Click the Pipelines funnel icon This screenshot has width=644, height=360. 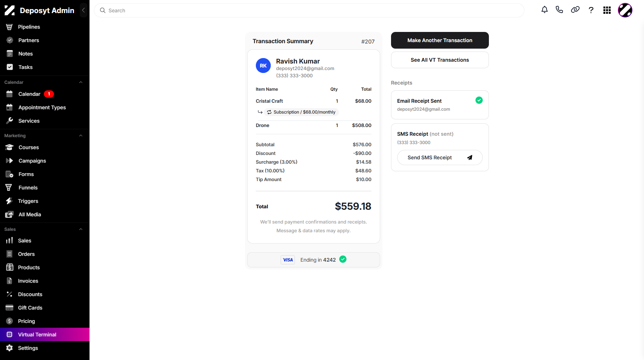point(9,27)
